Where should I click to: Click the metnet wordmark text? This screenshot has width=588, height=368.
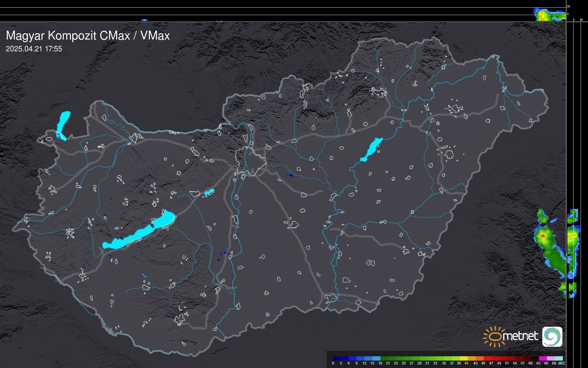click(520, 336)
